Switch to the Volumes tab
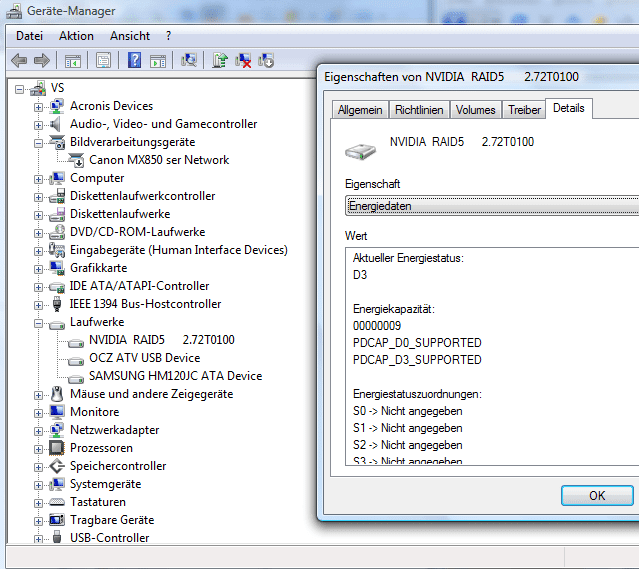639x569 pixels. 476,110
